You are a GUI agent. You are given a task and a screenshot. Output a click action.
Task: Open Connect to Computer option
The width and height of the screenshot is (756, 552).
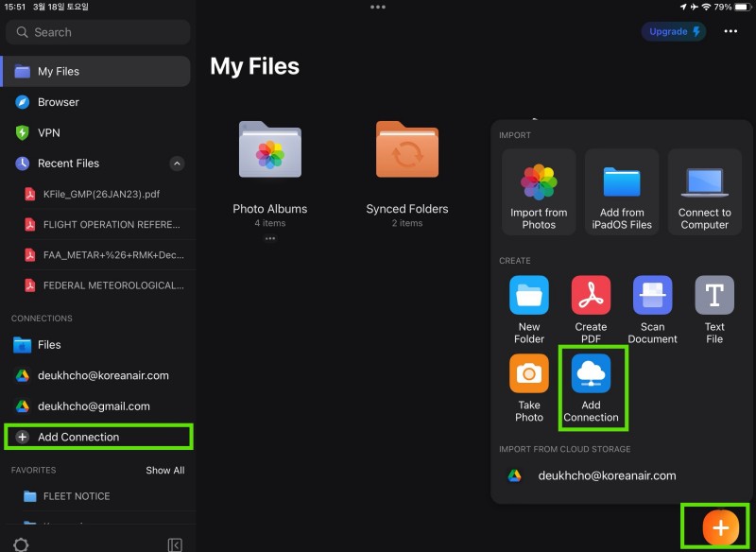click(704, 182)
